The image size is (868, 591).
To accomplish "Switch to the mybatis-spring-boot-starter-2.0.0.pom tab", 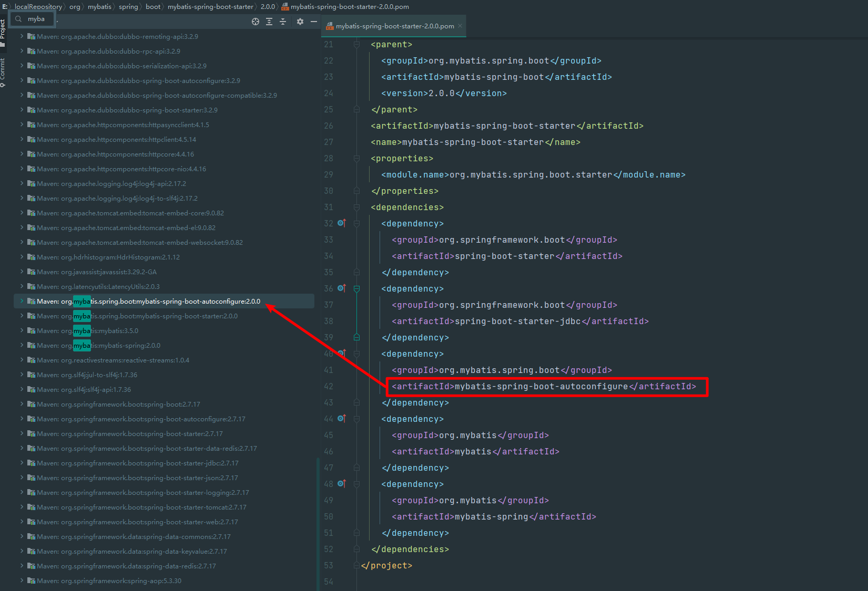I will coord(394,26).
